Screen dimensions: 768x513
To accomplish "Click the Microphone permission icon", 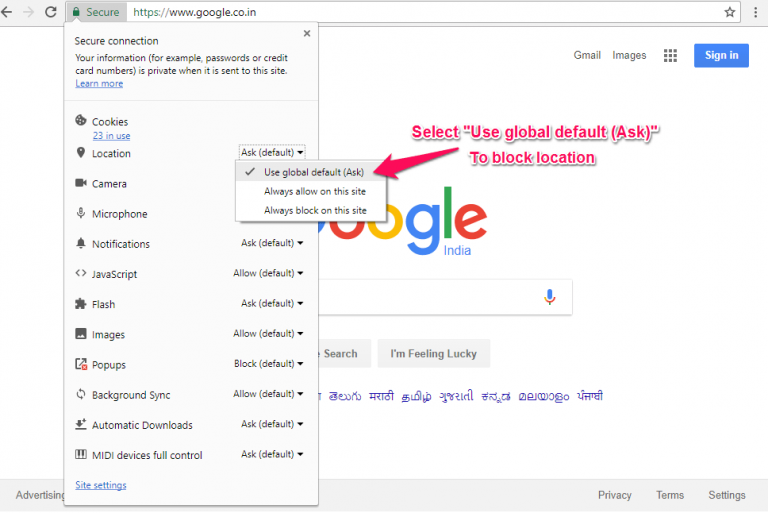I will click(81, 213).
